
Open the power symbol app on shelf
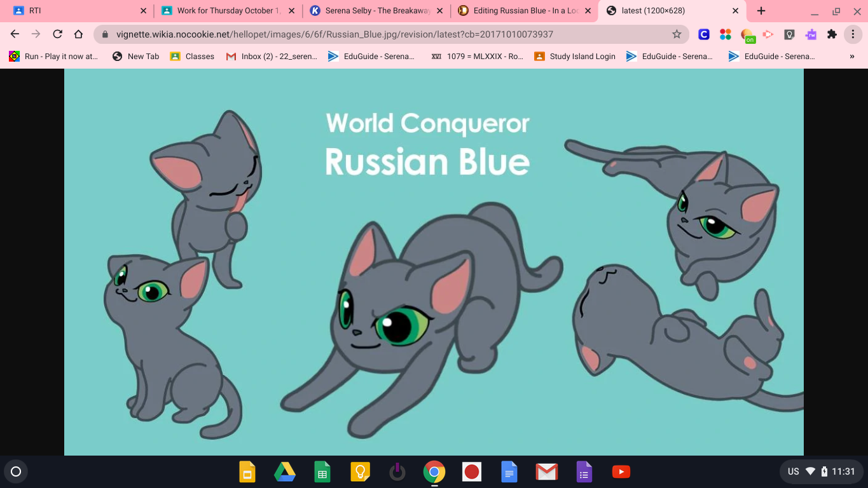[x=397, y=472]
